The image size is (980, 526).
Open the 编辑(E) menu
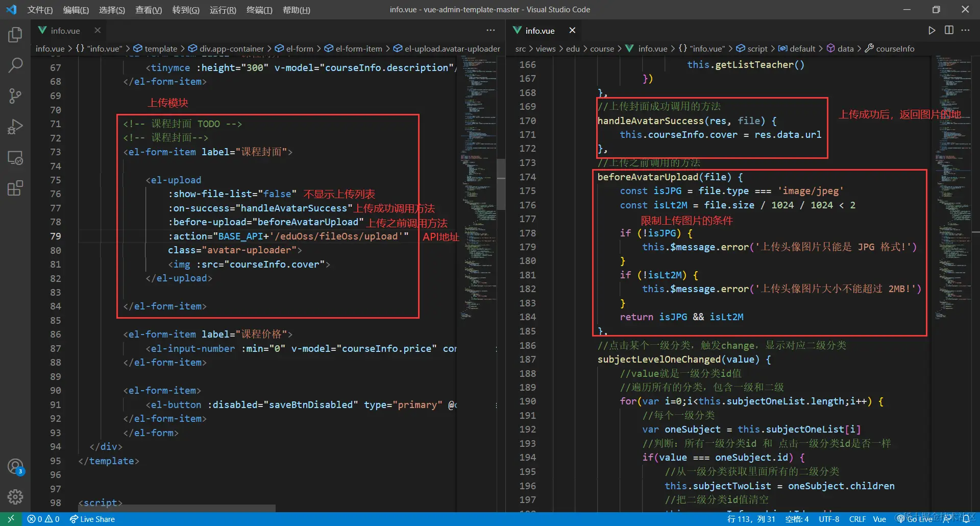point(76,10)
